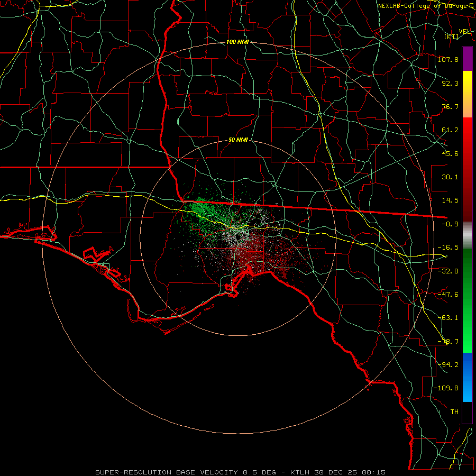Click the blue segment of color bar
This screenshot has width=476, height=476.
467,377
